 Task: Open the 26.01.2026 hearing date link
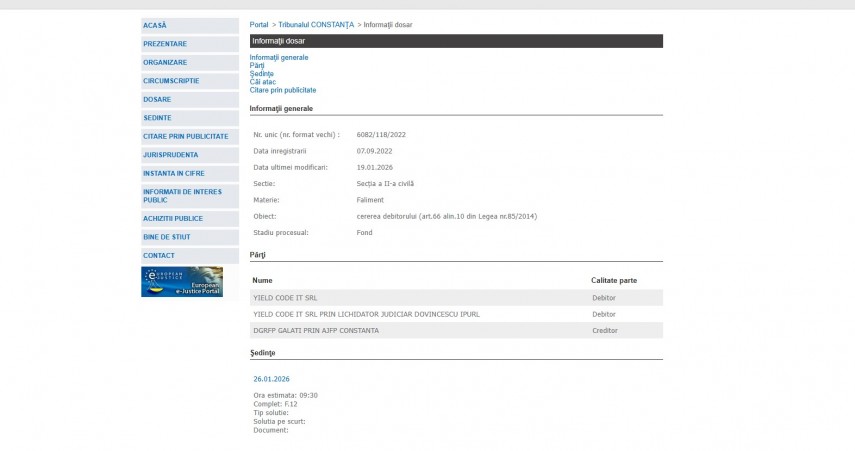(x=271, y=379)
